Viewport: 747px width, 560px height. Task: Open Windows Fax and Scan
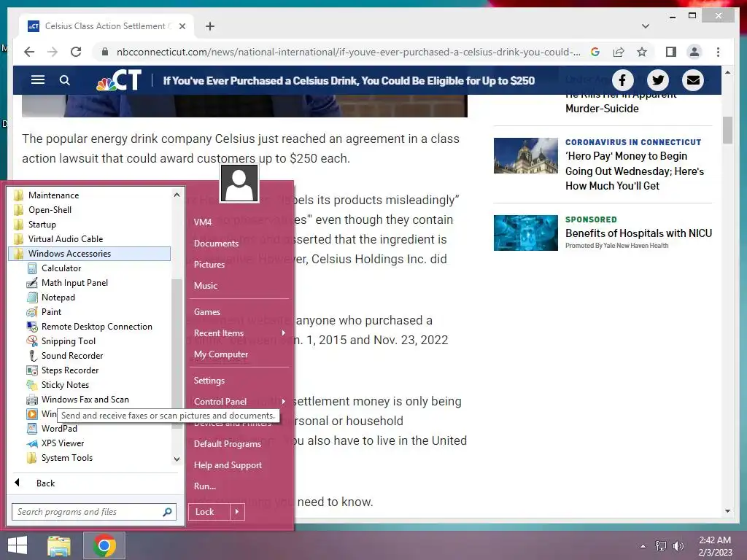85,400
